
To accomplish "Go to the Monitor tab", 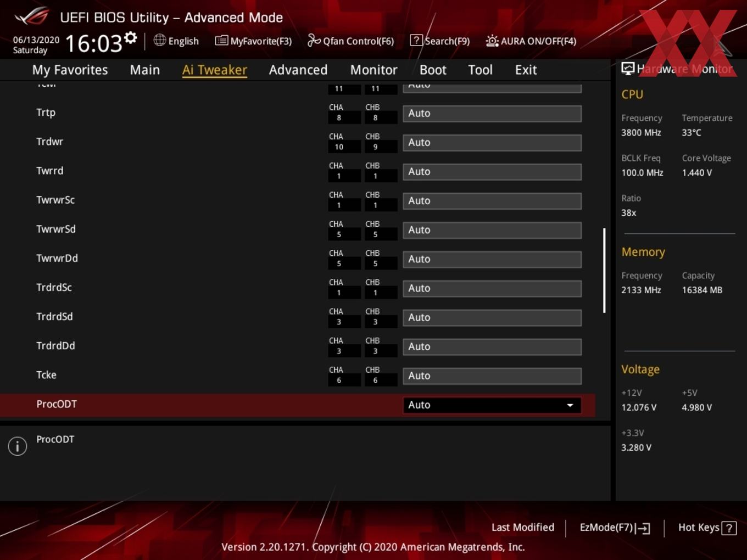I will click(374, 70).
